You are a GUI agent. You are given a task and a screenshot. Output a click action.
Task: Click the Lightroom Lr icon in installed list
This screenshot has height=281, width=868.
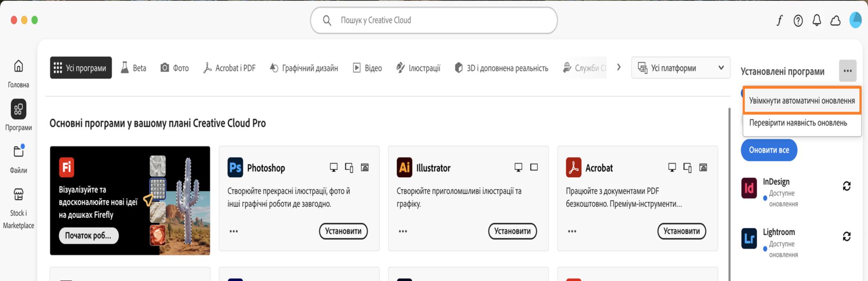749,238
